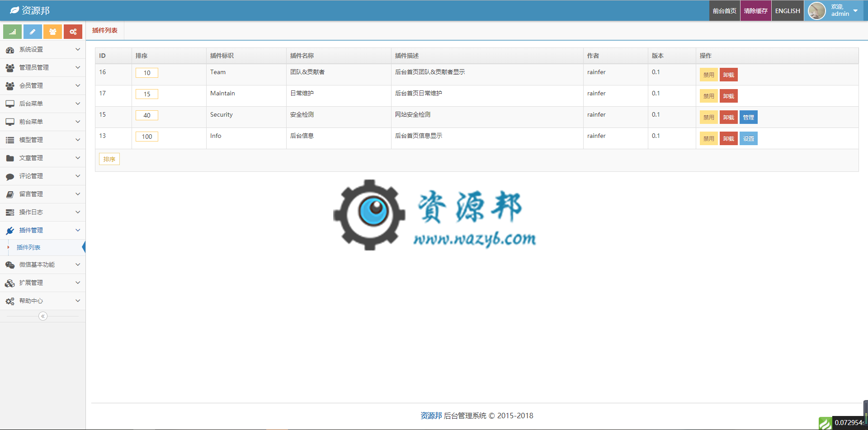Click the 扩展管理 cubes icon

click(x=10, y=283)
